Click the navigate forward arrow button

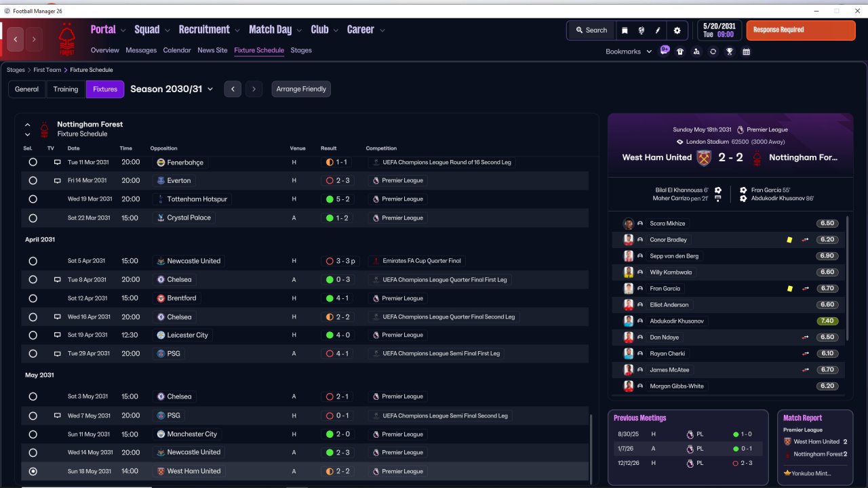(34, 39)
